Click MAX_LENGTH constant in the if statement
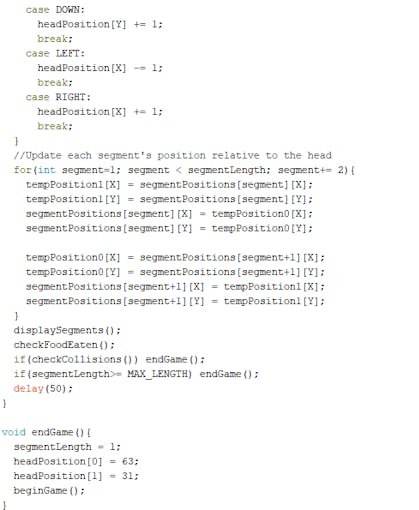Image resolution: width=419 pixels, height=510 pixels. point(157,374)
